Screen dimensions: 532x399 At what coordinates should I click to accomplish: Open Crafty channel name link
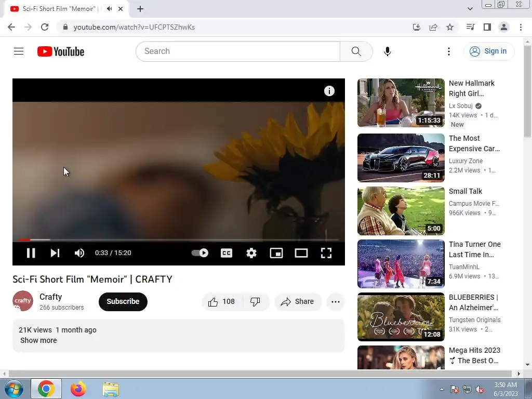click(x=50, y=297)
